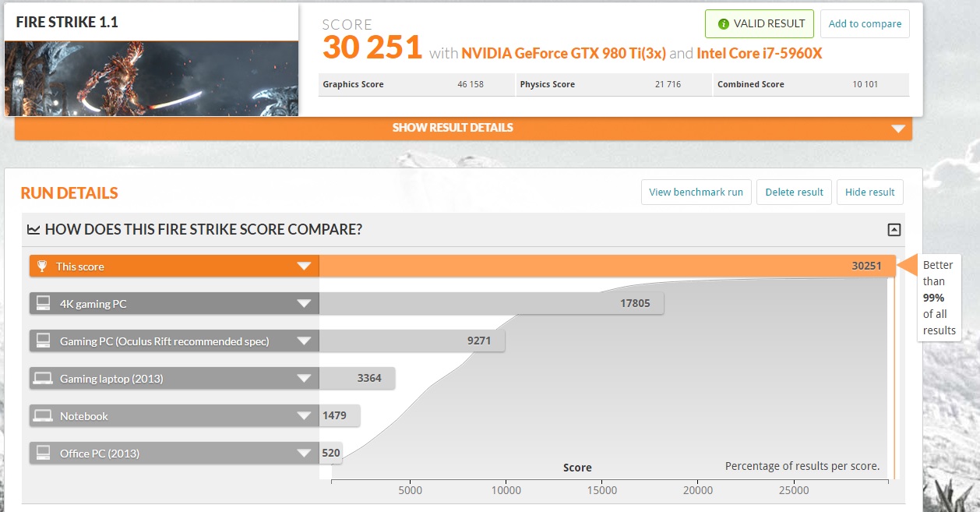This screenshot has height=512, width=980.
Task: Click the Percentage of results per score label
Action: pyautogui.click(x=802, y=466)
